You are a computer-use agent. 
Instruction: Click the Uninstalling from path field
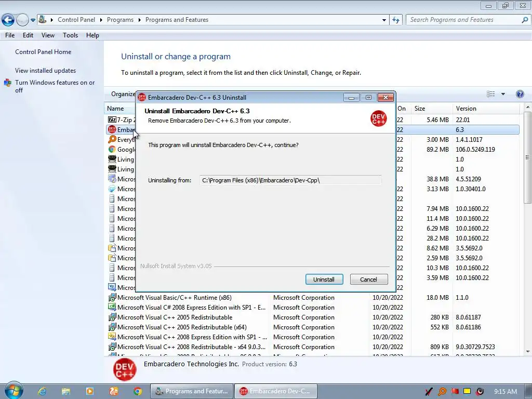point(290,180)
